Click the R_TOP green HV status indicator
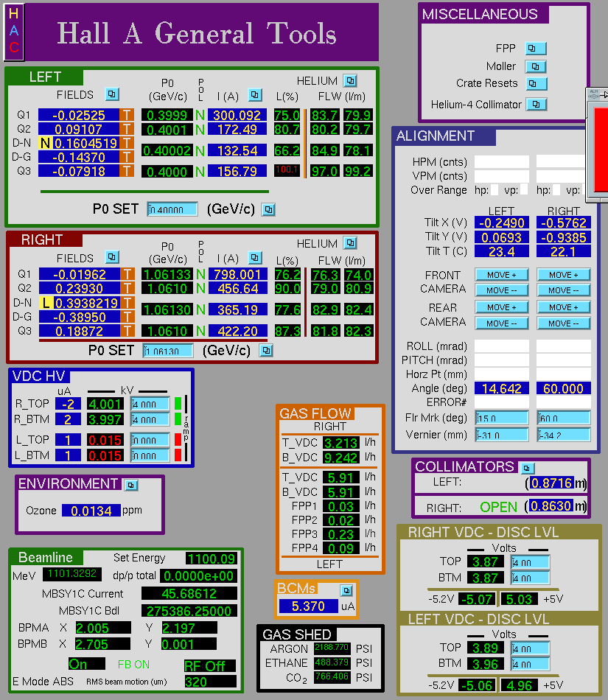Image resolution: width=608 pixels, height=700 pixels. (x=178, y=404)
